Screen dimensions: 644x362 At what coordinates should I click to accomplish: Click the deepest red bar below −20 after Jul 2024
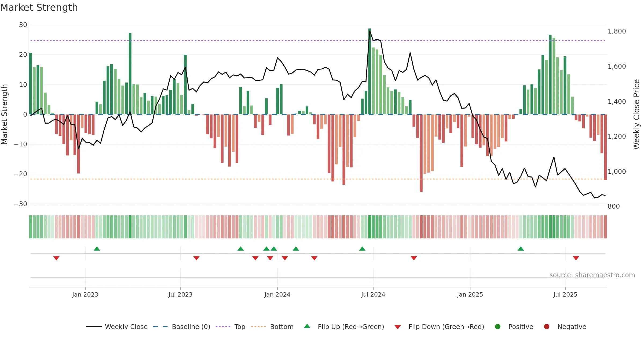click(421, 153)
